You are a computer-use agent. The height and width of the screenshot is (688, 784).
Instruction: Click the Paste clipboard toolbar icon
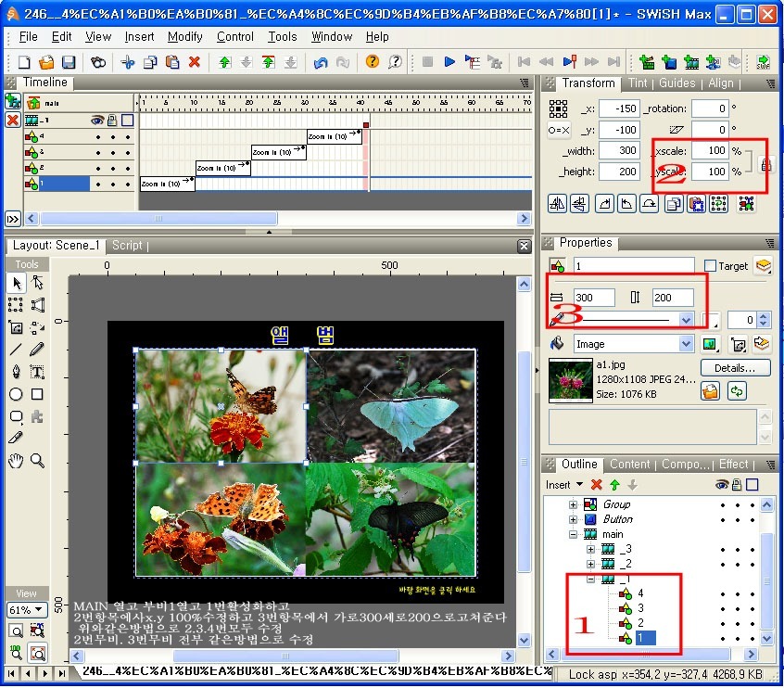click(x=172, y=62)
